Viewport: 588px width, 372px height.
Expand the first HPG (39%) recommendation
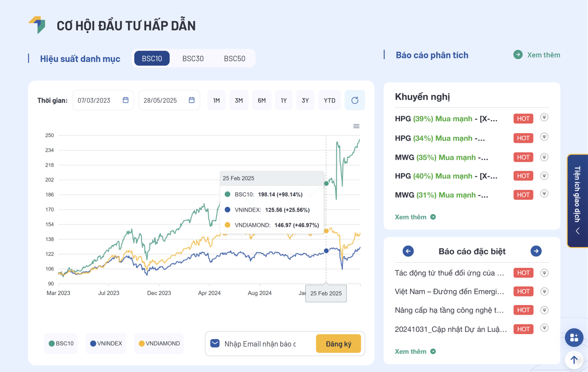(x=544, y=118)
